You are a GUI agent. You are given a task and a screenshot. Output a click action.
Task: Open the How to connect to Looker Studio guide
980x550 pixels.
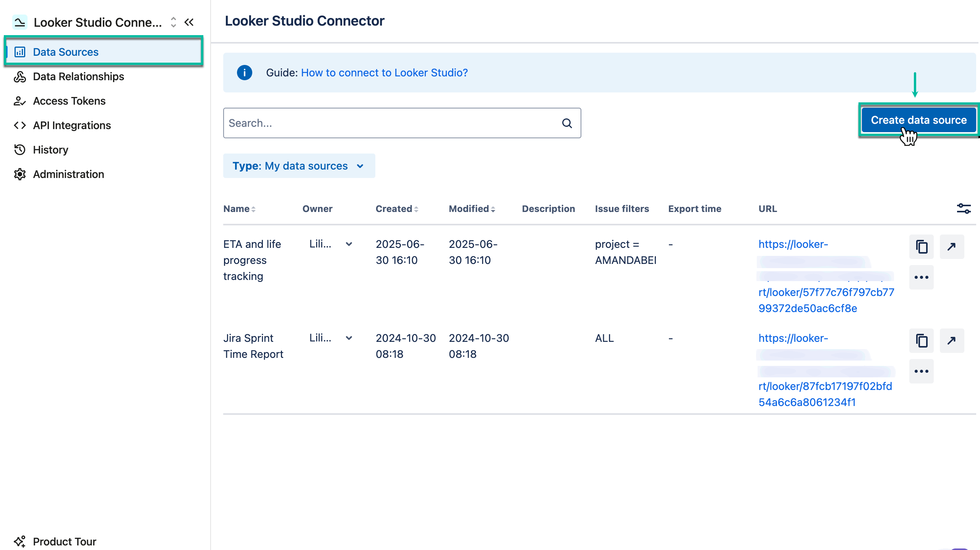pos(384,73)
